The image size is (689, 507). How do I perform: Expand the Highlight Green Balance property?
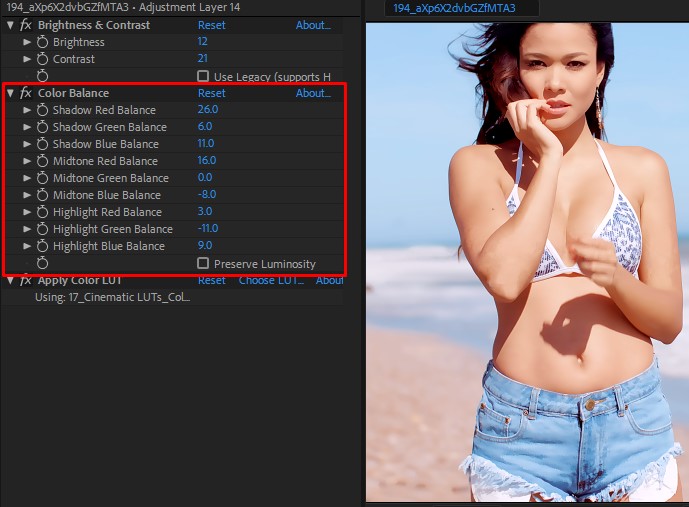27,229
